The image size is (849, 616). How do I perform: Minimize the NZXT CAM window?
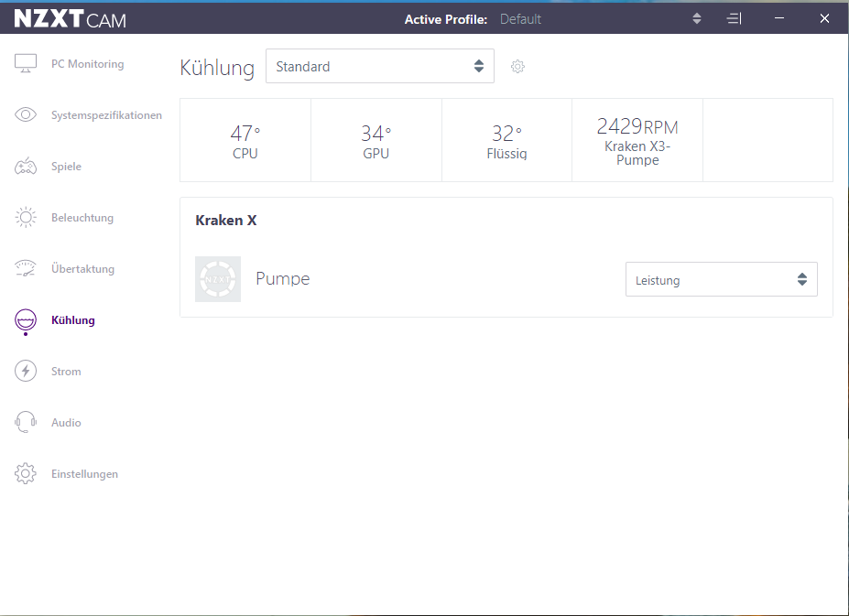tap(779, 18)
